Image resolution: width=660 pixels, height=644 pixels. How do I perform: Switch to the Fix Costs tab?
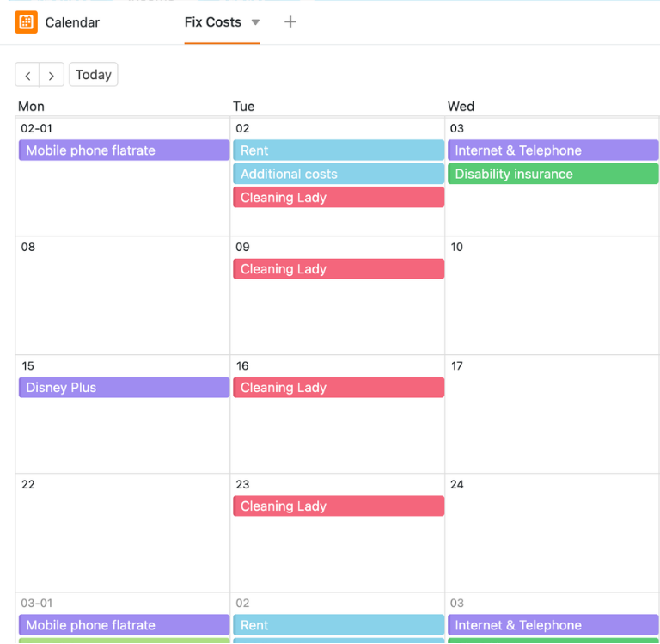(x=213, y=21)
